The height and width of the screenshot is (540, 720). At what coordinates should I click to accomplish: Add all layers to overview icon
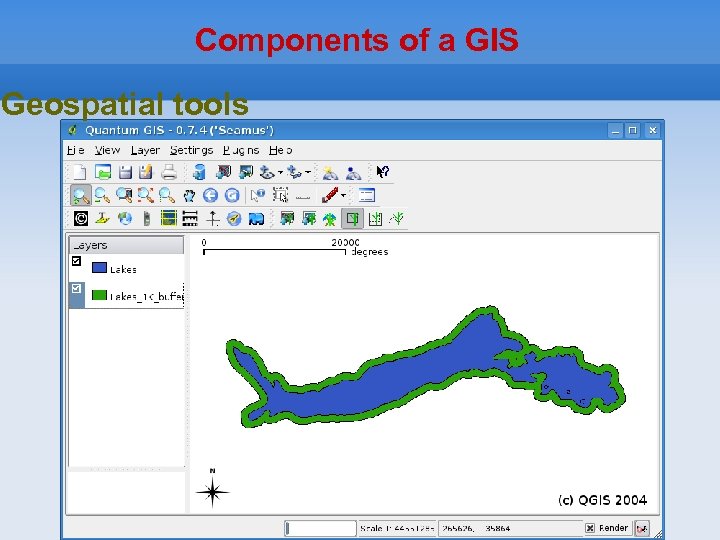pyautogui.click(x=330, y=172)
